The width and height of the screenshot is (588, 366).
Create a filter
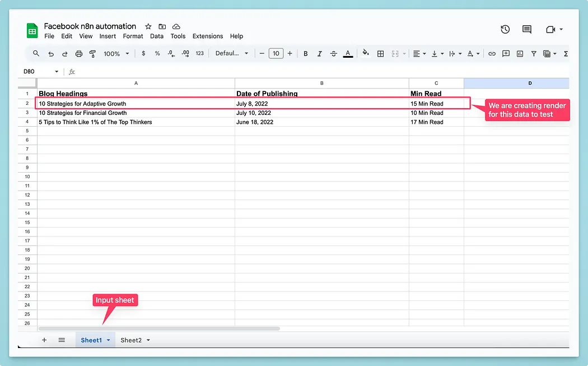[534, 54]
